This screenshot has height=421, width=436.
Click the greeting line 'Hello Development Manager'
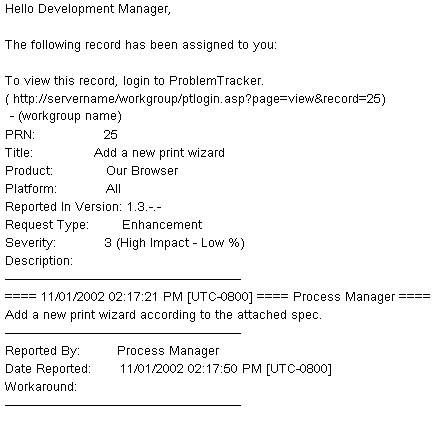tap(88, 9)
